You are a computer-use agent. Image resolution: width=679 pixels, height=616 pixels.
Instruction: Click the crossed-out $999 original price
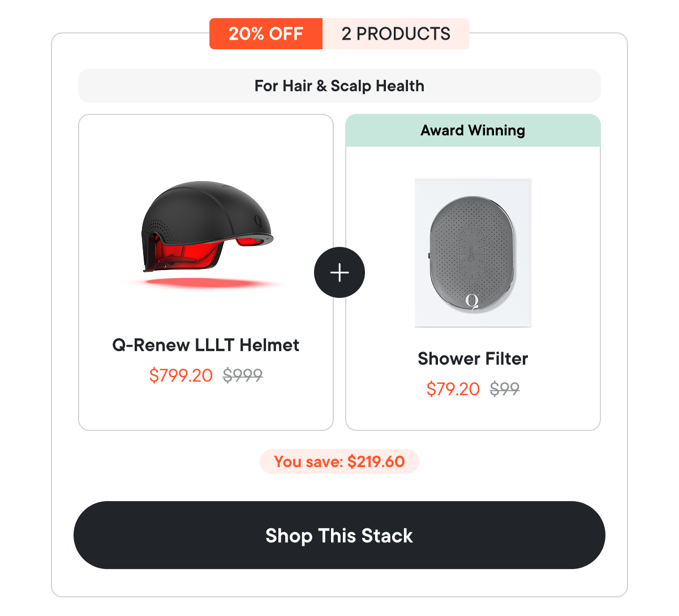(x=242, y=375)
